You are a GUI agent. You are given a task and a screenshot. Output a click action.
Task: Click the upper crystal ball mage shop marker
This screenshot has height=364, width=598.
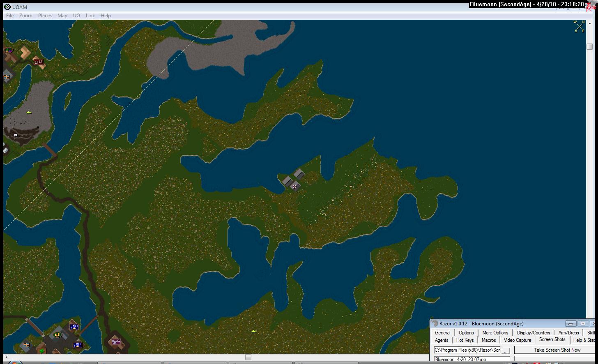[74, 327]
